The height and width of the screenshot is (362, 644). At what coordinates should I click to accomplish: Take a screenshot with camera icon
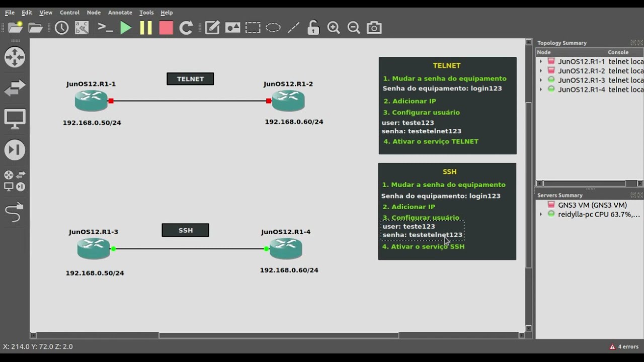(374, 28)
